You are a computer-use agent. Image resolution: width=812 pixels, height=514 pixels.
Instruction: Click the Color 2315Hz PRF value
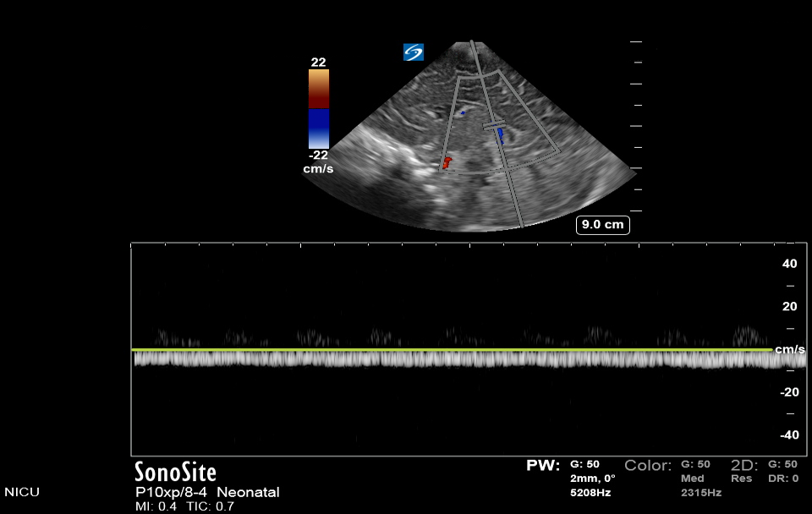701,492
